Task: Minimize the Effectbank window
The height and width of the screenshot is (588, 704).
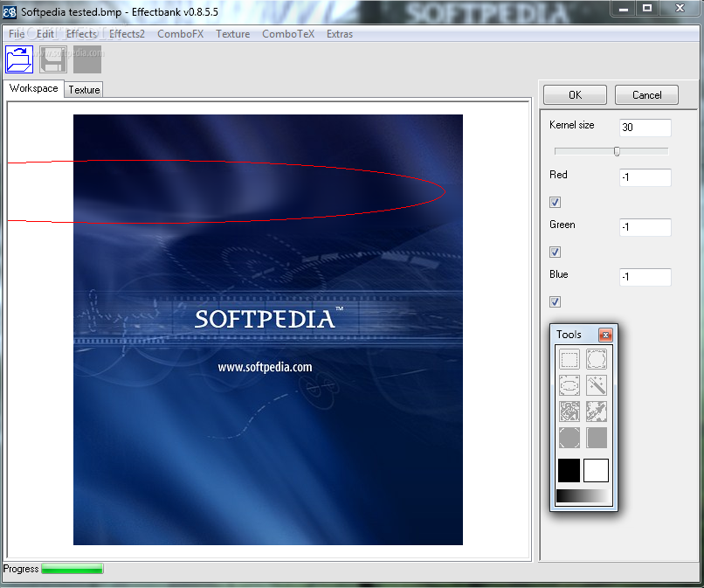Action: pyautogui.click(x=623, y=9)
